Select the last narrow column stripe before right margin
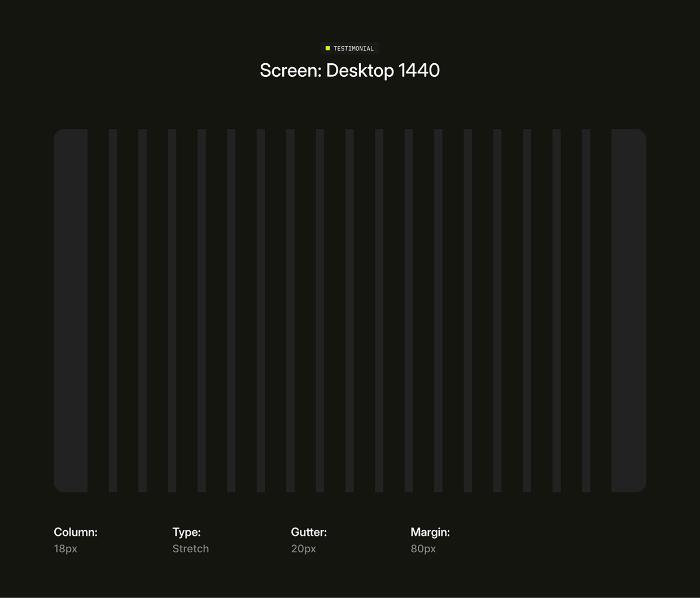Screen dimensions: 700x598 pyautogui.click(x=586, y=311)
